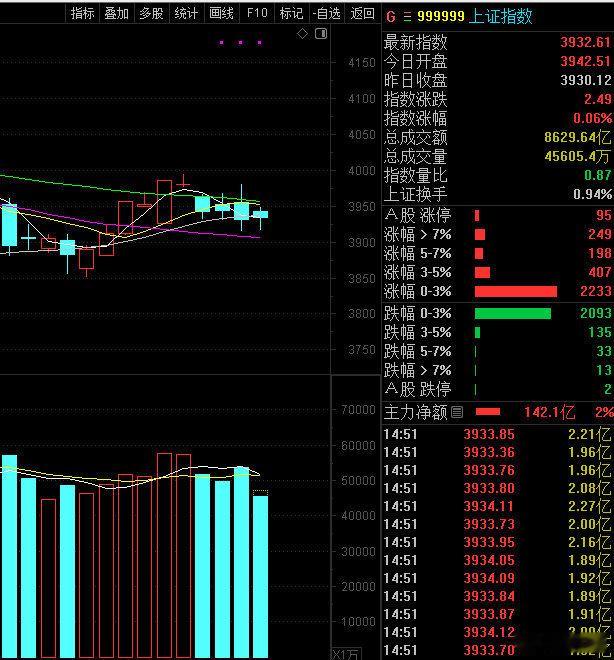This screenshot has height=660, width=614.
Task: Click the 指数量比 value 0.87
Action: [598, 175]
